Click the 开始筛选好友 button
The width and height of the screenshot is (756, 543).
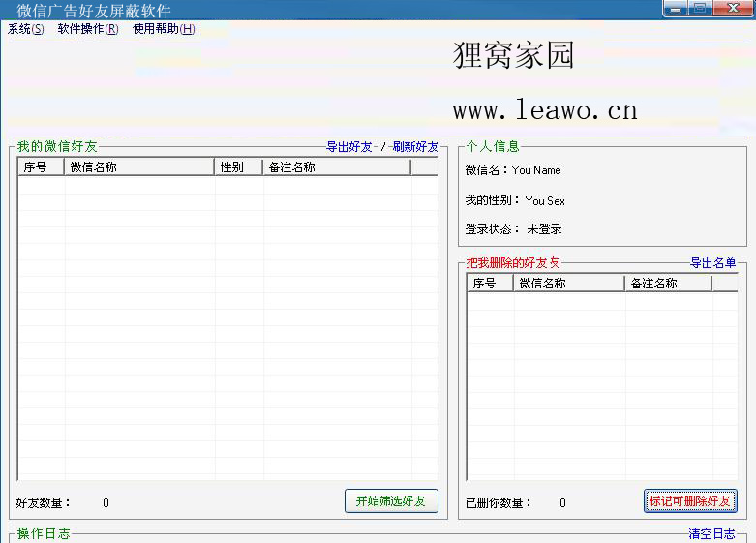point(391,501)
